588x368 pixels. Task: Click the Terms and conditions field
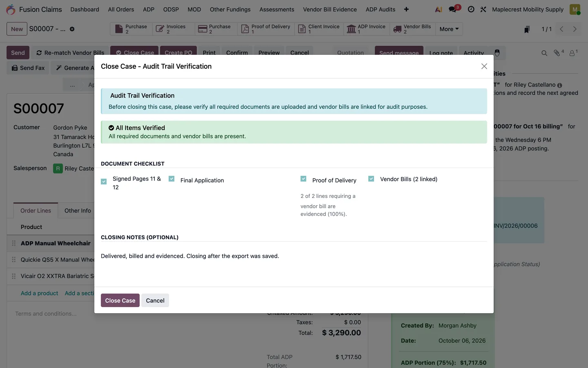(x=46, y=314)
